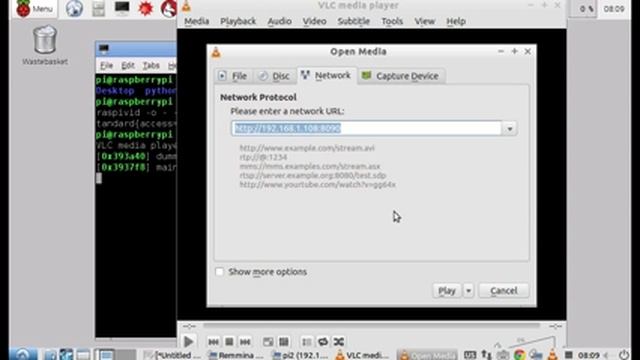The width and height of the screenshot is (640, 360).
Task: Click the network up/down arrows tray icon
Action: (486, 355)
